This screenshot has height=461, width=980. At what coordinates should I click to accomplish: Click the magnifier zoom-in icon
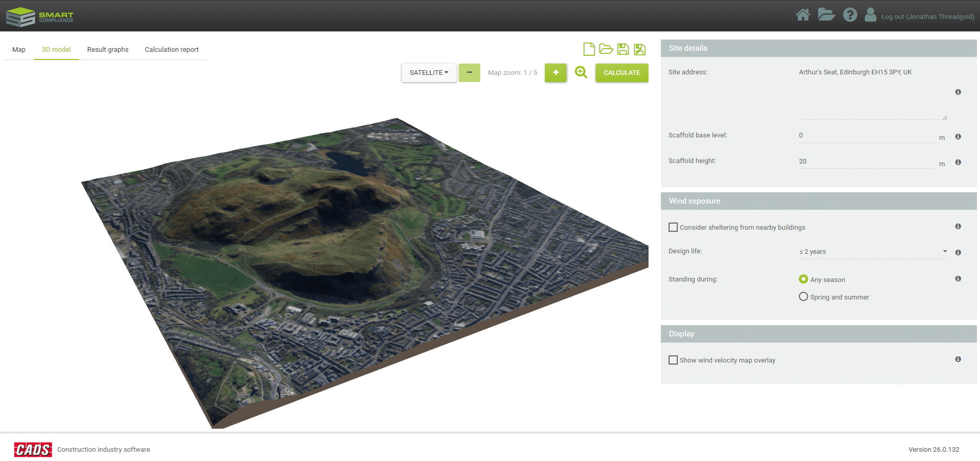coord(581,72)
